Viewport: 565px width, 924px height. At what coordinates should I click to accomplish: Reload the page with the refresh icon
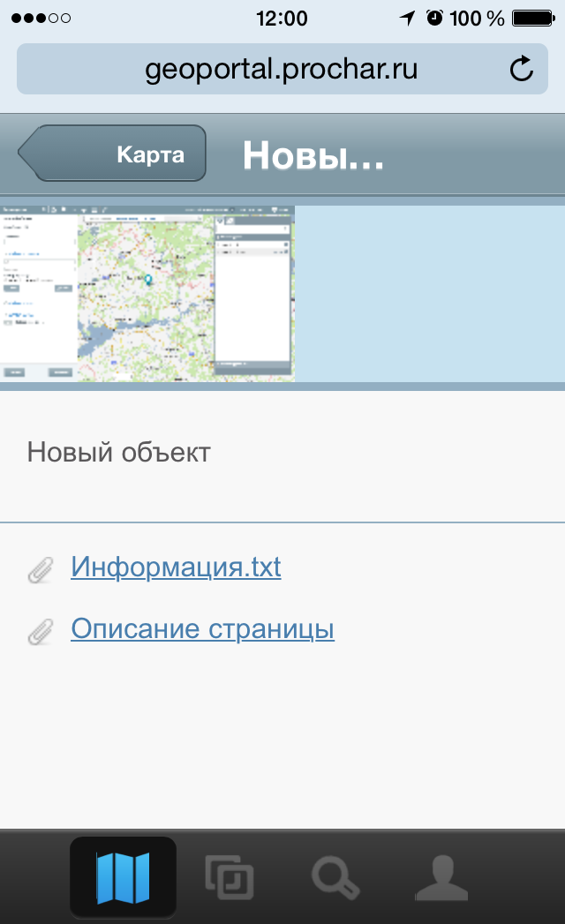(x=522, y=69)
